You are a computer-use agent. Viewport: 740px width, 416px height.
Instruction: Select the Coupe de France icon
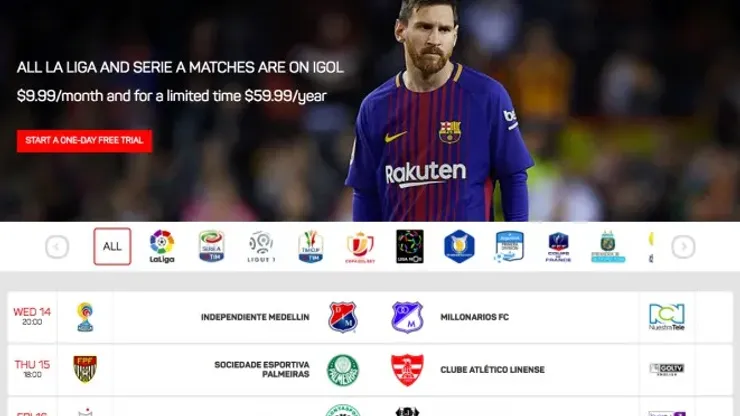558,247
